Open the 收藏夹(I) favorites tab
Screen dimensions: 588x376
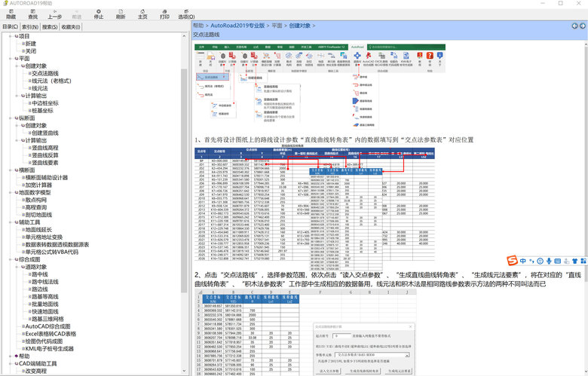(x=71, y=26)
